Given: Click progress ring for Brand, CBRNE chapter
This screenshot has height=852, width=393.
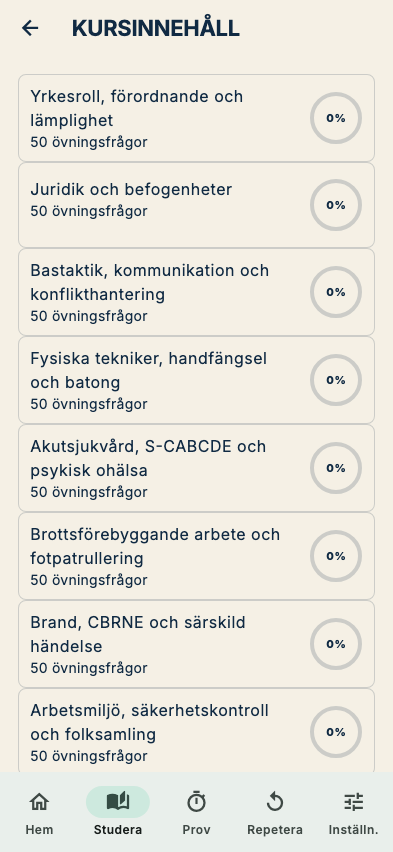Looking at the screenshot, I should click(336, 644).
